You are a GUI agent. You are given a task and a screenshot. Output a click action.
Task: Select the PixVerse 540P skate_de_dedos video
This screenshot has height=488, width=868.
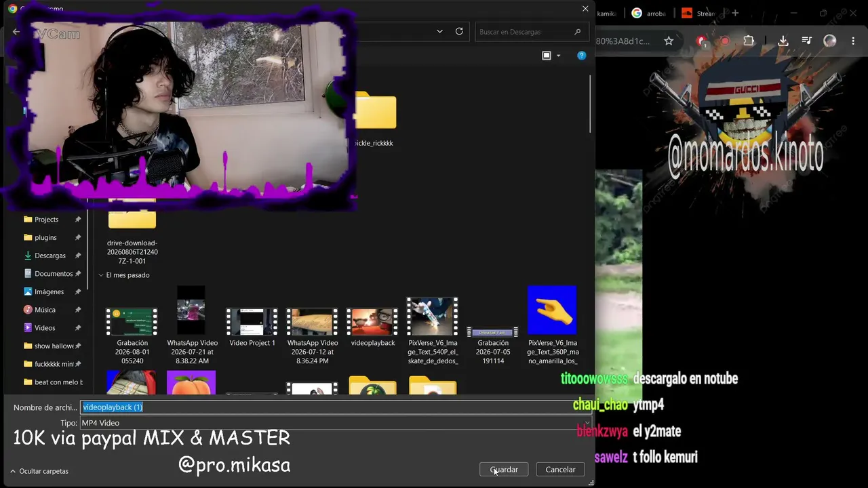coord(433,331)
